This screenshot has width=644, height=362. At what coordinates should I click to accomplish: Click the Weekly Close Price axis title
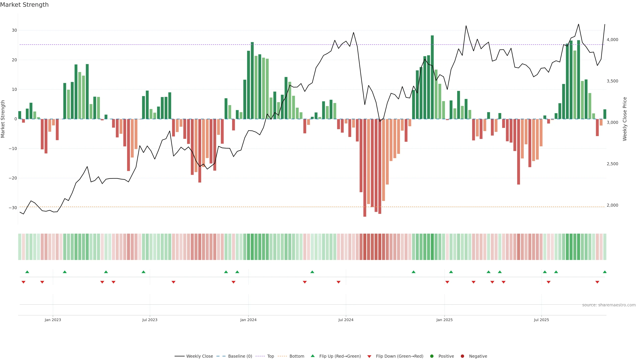(x=625, y=119)
